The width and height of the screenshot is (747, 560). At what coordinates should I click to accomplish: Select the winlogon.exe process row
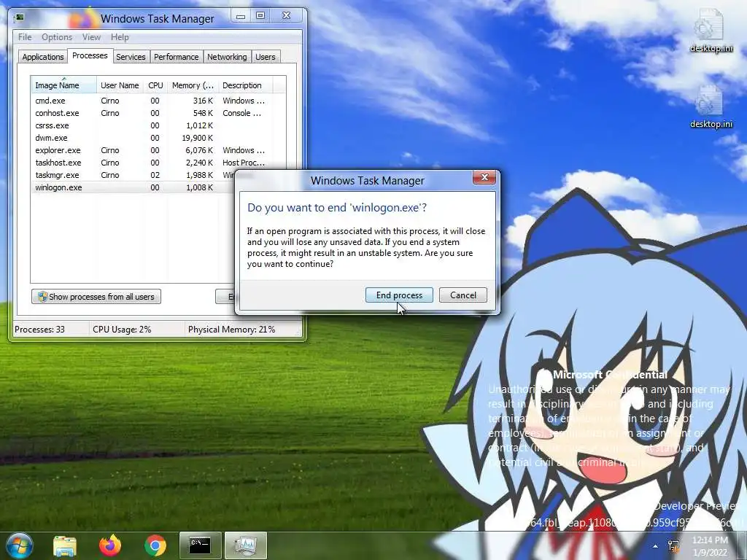133,187
